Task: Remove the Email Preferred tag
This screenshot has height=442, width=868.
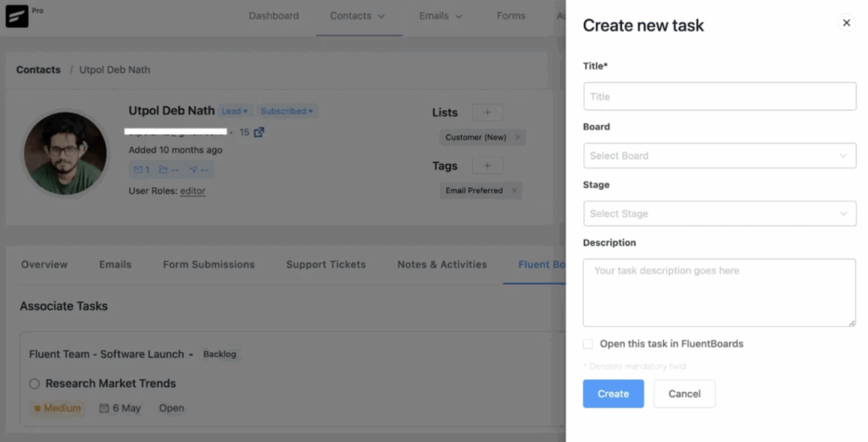Action: 515,191
